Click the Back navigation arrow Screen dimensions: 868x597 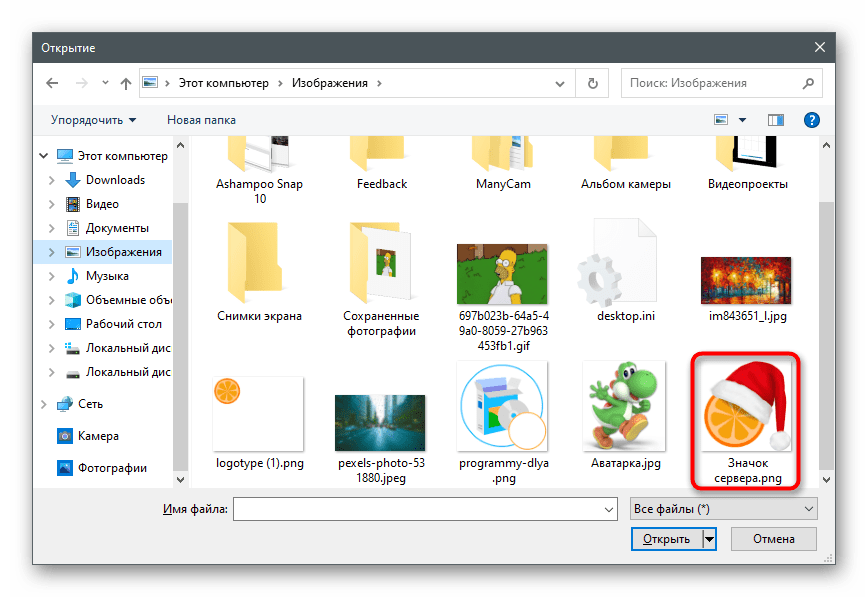coord(52,83)
